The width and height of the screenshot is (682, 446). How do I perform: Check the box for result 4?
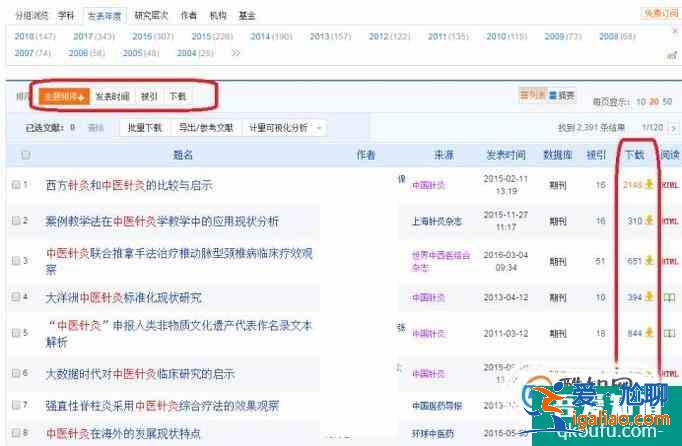pyautogui.click(x=16, y=297)
